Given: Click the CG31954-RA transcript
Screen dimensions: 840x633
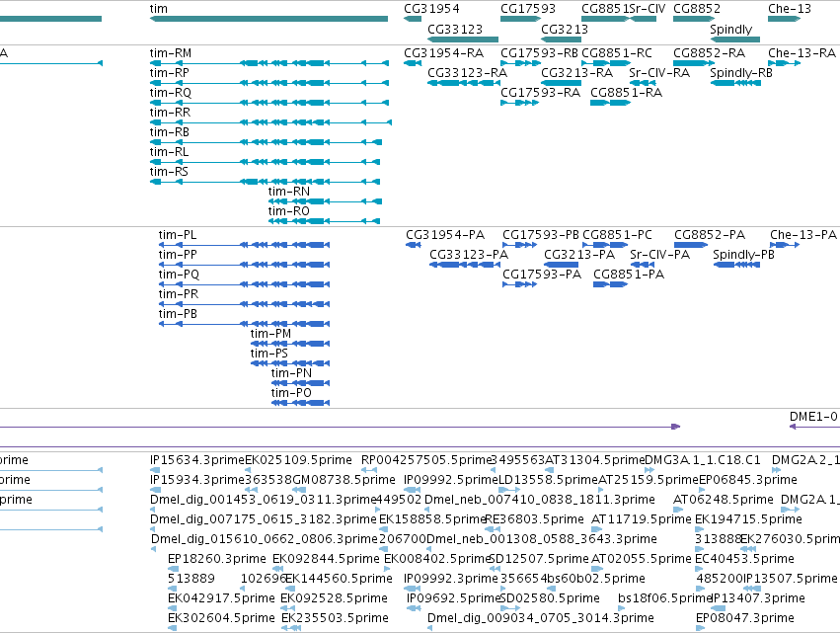Looking at the screenshot, I should click(413, 63).
